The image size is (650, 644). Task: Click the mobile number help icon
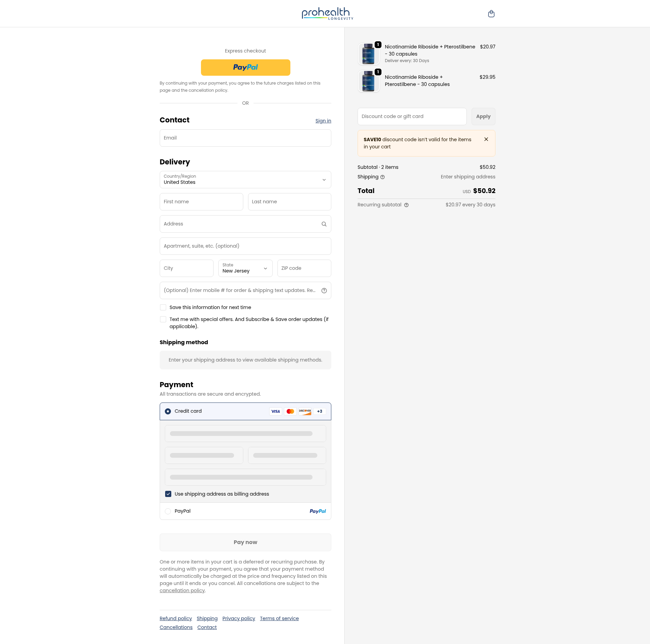pos(324,291)
